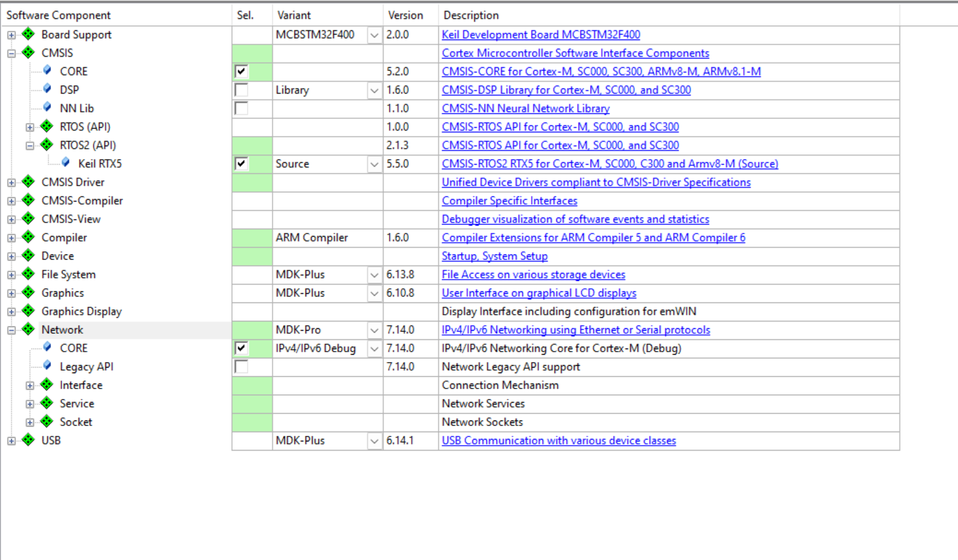The height and width of the screenshot is (560, 958).
Task: Click the CMSIS Driver green diamond icon
Action: 28,181
